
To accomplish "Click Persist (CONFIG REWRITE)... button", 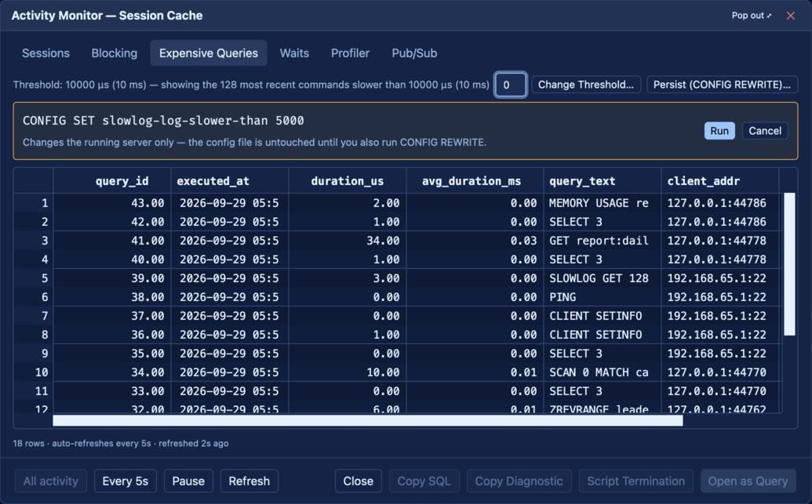I will [722, 85].
